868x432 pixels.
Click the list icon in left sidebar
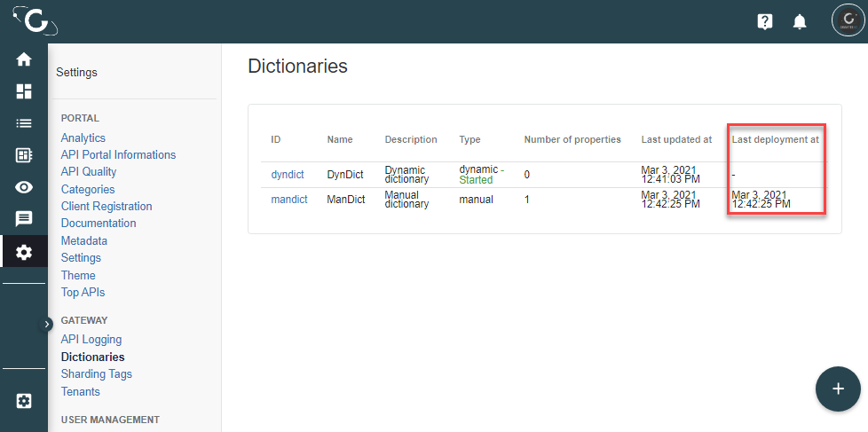click(24, 123)
